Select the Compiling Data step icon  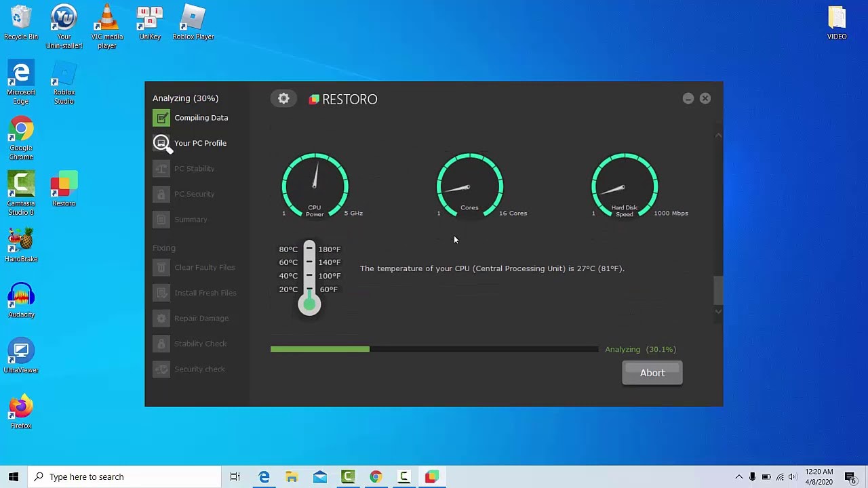click(x=161, y=117)
